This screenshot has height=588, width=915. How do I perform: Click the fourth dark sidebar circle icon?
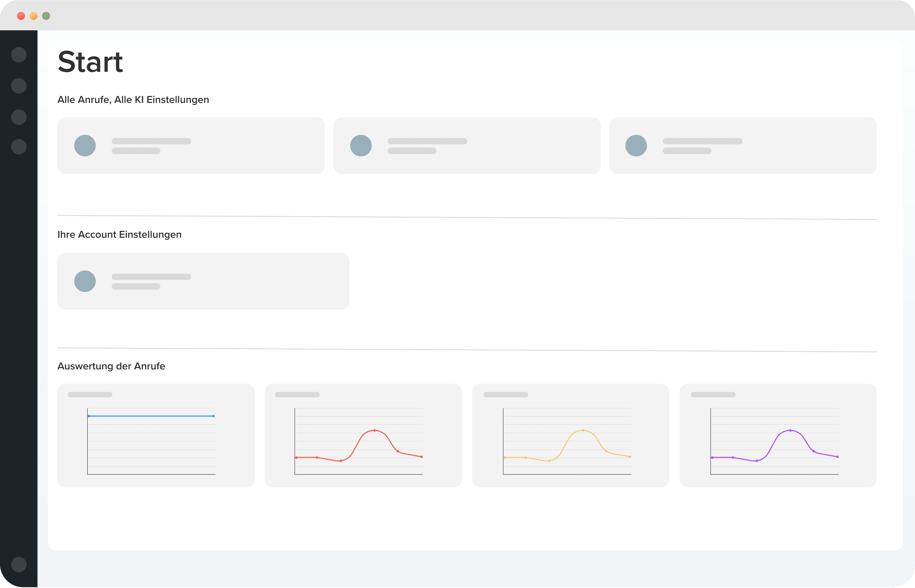point(19,147)
